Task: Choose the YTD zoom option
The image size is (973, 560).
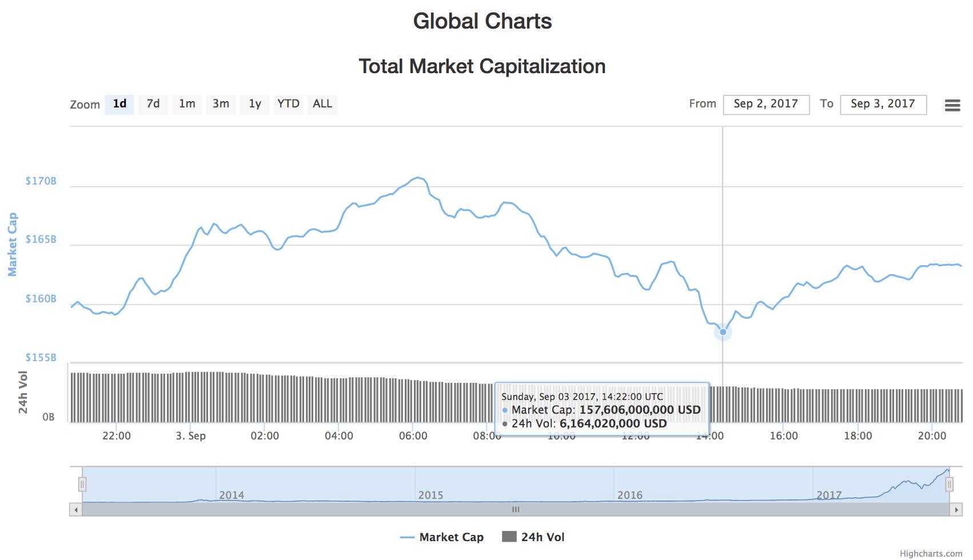Action: [288, 104]
